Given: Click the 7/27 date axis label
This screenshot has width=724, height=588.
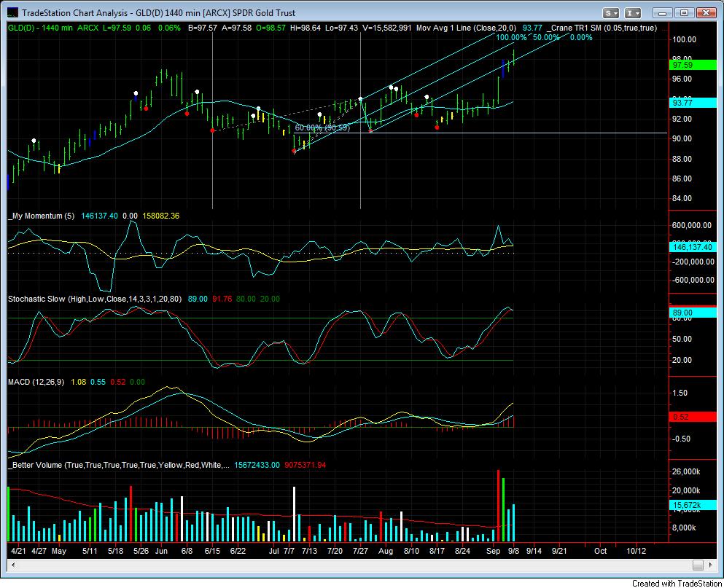Looking at the screenshot, I should click(360, 551).
